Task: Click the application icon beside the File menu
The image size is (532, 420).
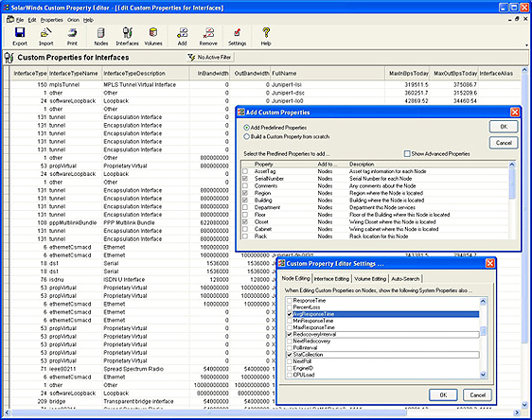Action: click(10, 20)
